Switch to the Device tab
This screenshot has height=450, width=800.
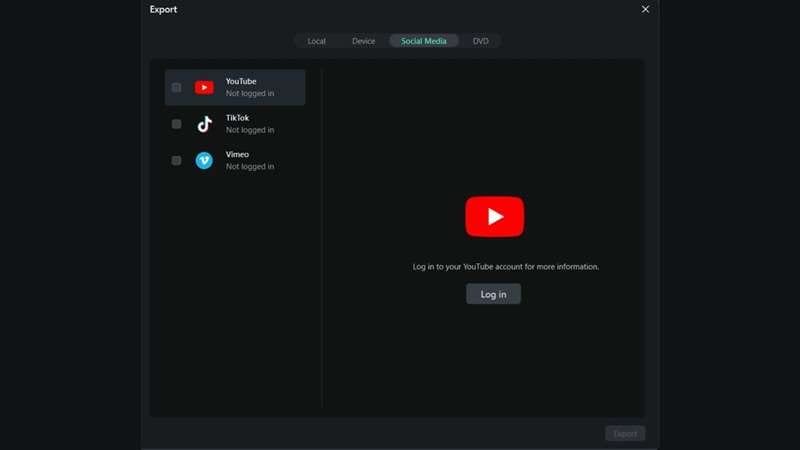[x=363, y=41]
